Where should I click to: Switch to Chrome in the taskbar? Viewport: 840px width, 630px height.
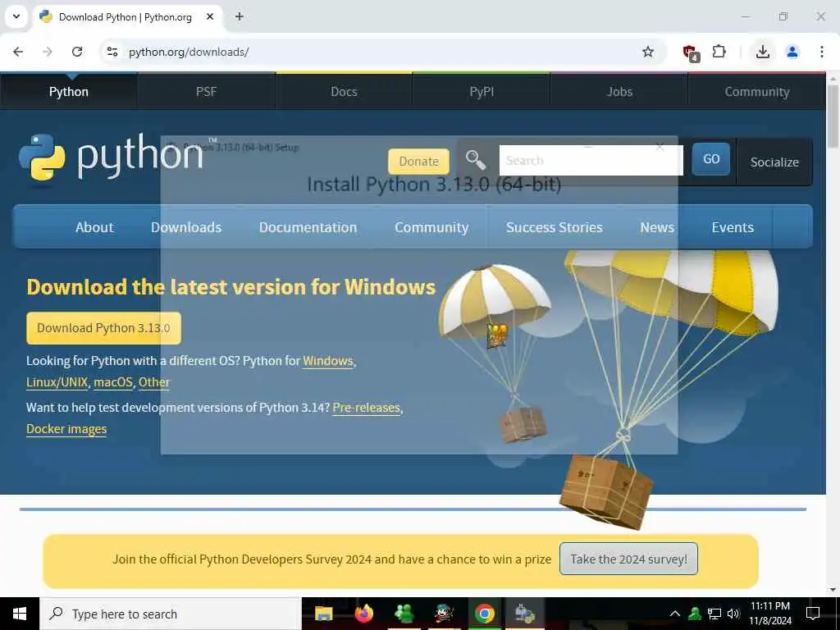pos(484,614)
